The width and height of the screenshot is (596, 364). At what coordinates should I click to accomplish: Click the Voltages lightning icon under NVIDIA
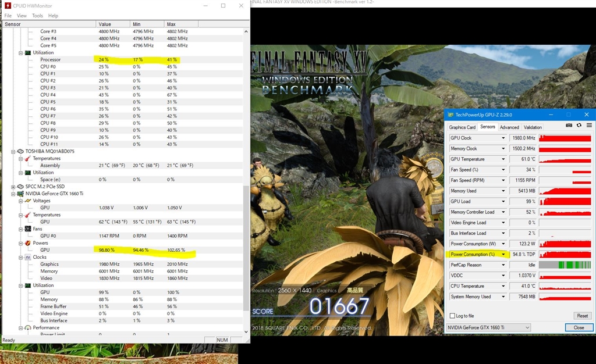28,201
